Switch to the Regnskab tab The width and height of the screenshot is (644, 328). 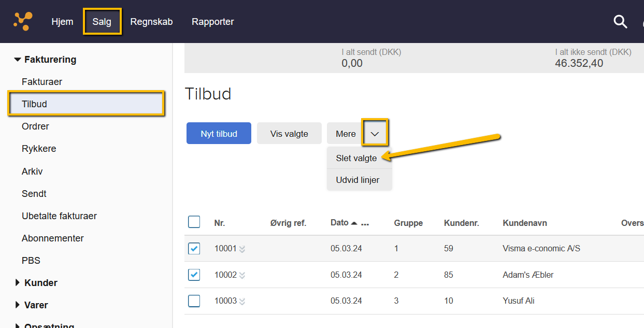click(151, 22)
